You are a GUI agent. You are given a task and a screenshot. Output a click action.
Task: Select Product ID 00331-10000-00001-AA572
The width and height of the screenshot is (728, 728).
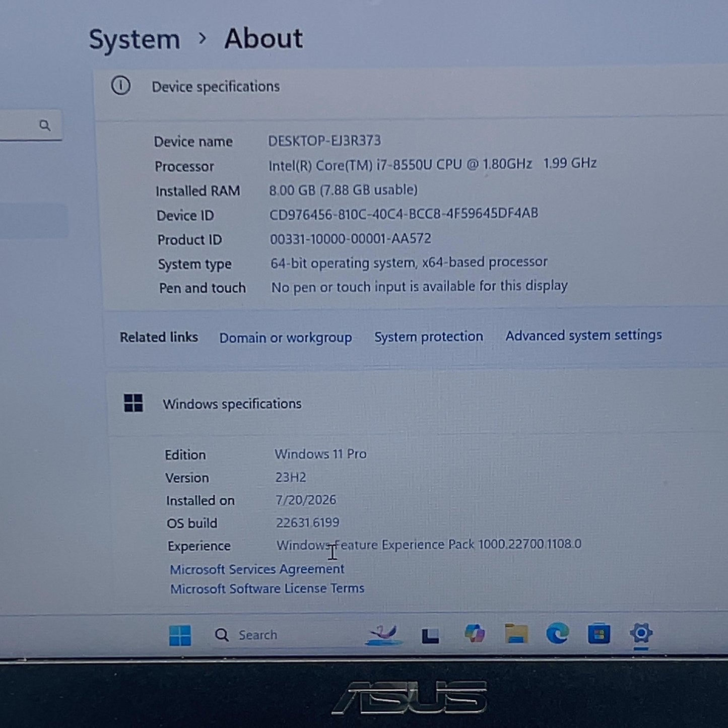tap(351, 239)
